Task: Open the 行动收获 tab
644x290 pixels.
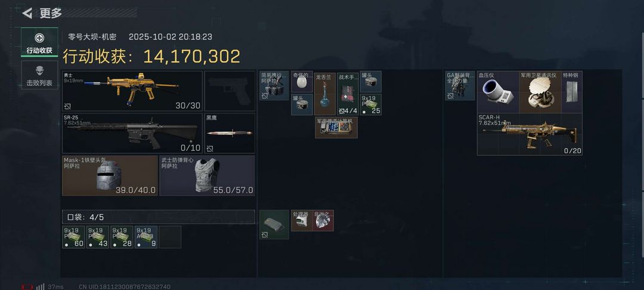Action: pos(39,42)
